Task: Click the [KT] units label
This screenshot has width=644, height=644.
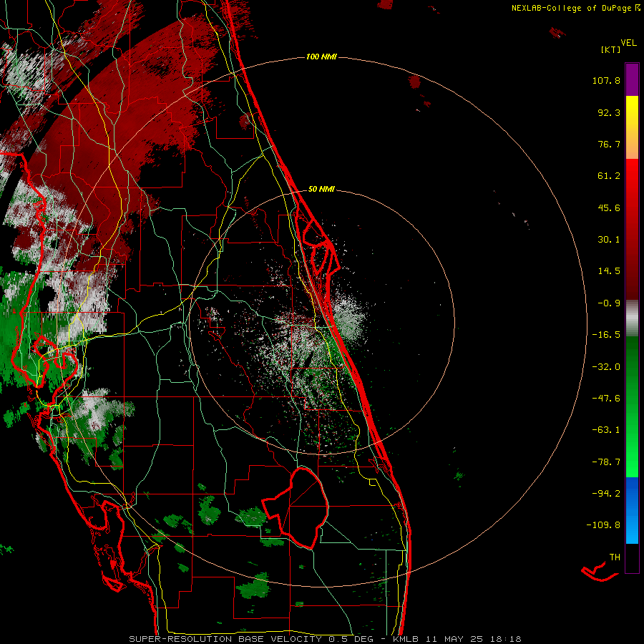Action: pyautogui.click(x=610, y=49)
